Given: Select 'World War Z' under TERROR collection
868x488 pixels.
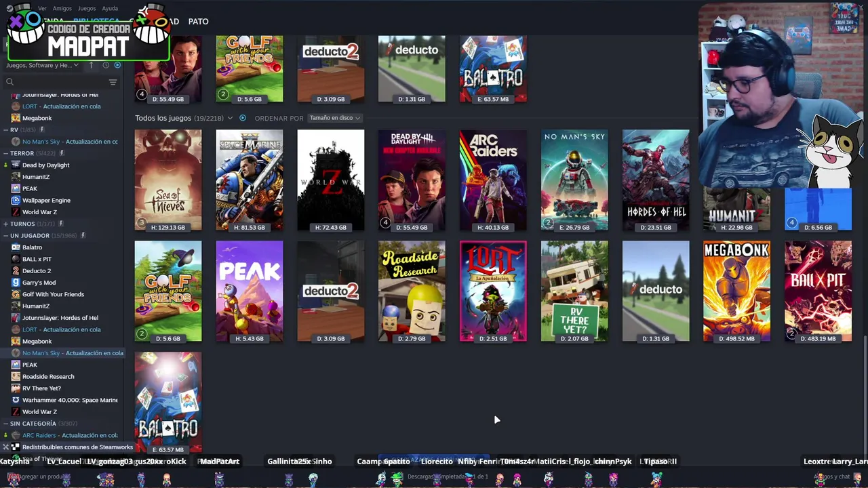Looking at the screenshot, I should tap(39, 212).
